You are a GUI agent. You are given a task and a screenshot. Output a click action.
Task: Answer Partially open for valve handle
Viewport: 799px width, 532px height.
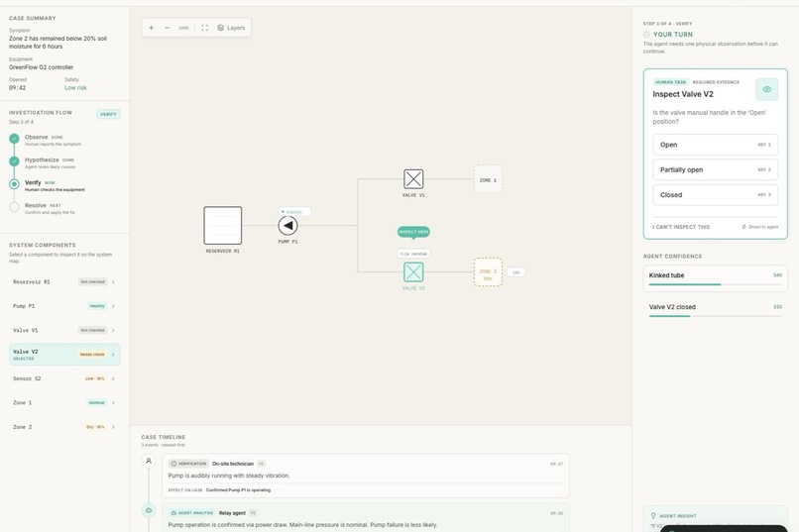716,169
